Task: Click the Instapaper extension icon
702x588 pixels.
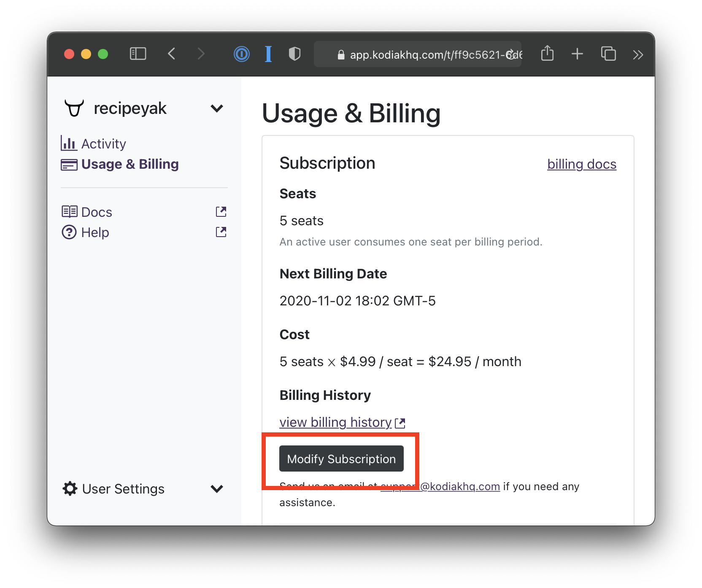Action: (x=268, y=54)
